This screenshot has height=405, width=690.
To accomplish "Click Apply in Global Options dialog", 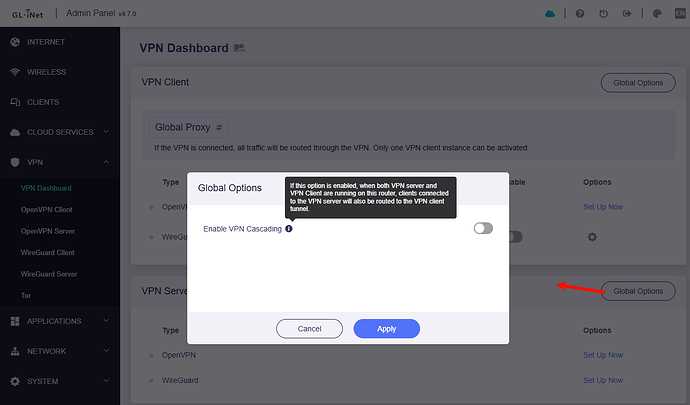I will pos(387,329).
